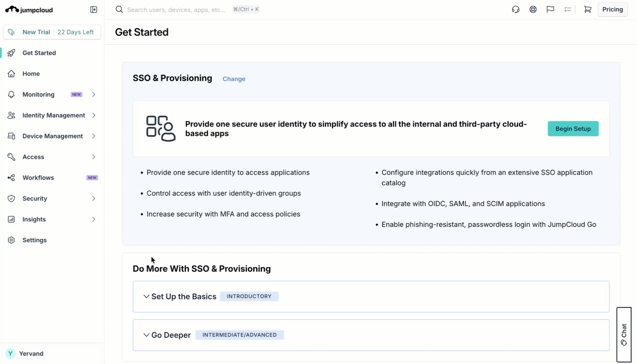Open support via the headset icon

coord(516,10)
